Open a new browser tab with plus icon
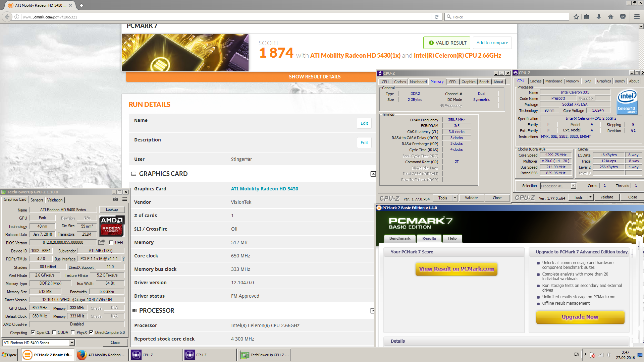 point(82,5)
